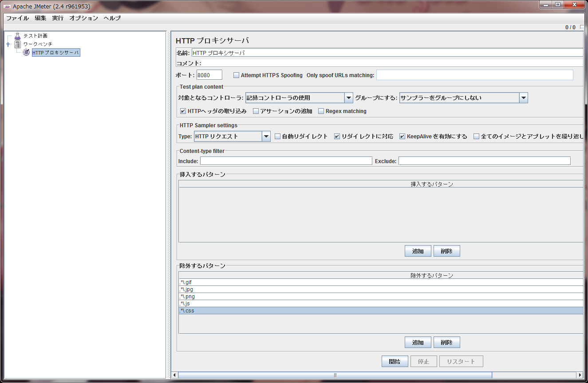
Task: Select the .*\.js exclude pattern row
Action: click(381, 304)
